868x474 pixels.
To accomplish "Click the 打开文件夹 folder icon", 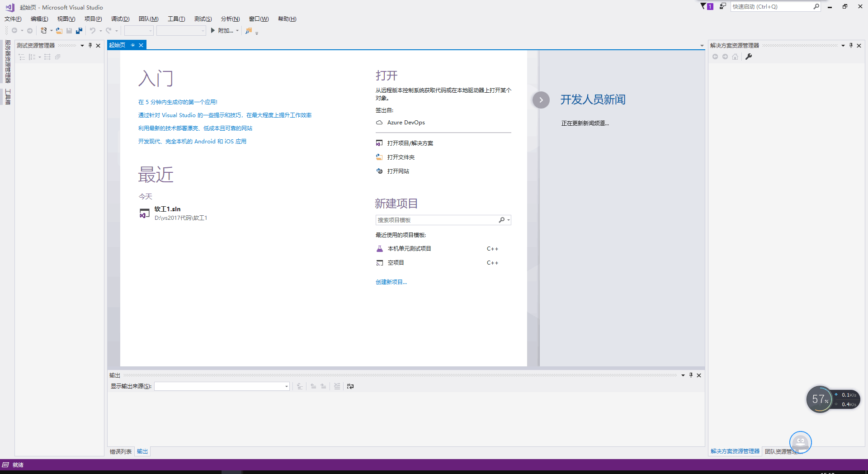I will click(x=379, y=157).
